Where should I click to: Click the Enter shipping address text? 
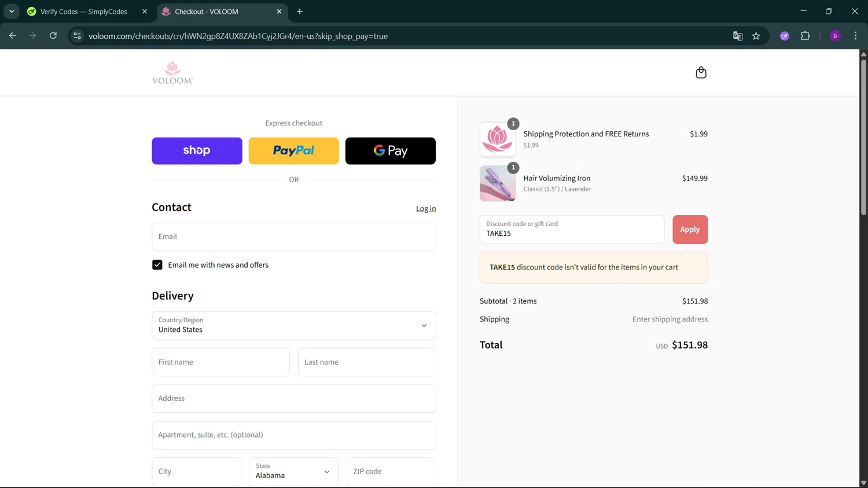point(670,319)
